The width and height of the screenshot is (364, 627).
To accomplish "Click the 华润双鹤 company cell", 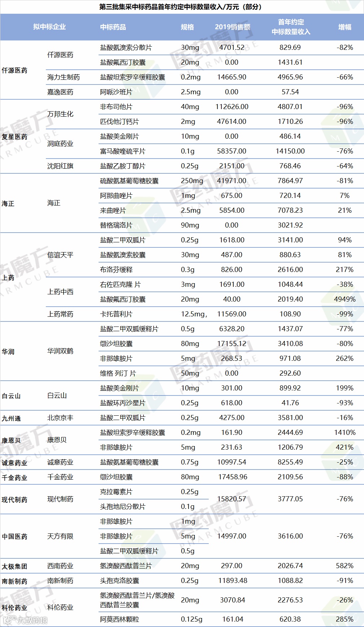I will coord(60,351).
